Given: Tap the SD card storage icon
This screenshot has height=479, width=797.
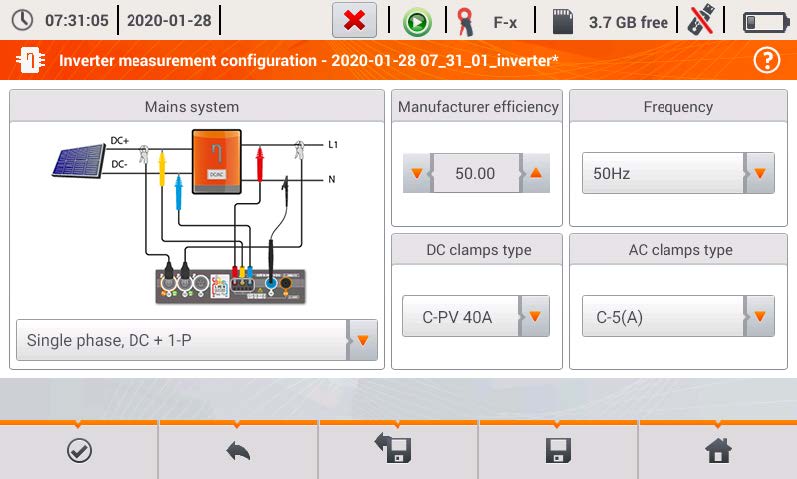Looking at the screenshot, I should (x=563, y=21).
